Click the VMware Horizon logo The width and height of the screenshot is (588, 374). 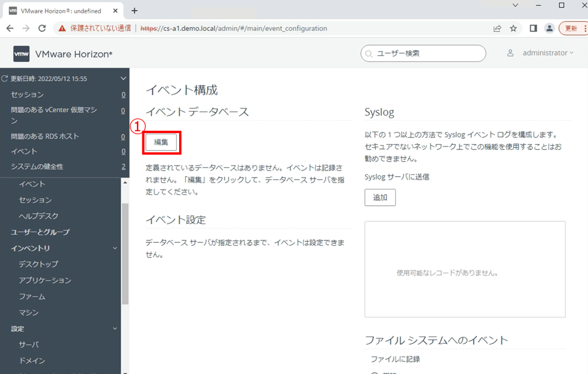22,54
